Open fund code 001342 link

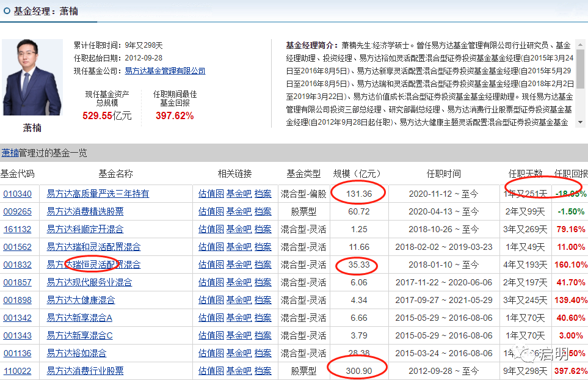pos(17,318)
